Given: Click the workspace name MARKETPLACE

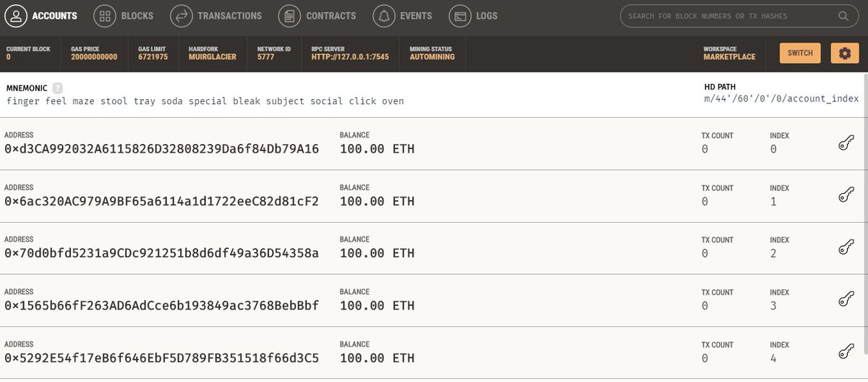Looking at the screenshot, I should click(x=729, y=56).
